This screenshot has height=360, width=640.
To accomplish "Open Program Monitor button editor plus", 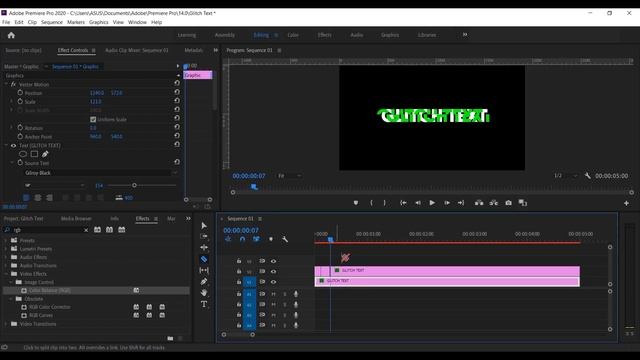I will [626, 203].
